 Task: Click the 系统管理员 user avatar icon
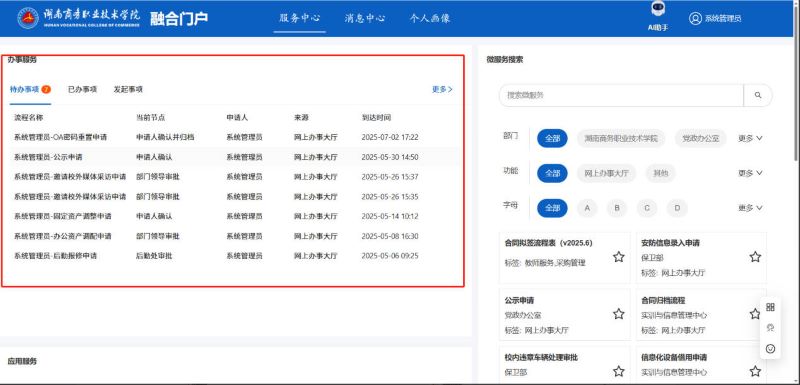click(695, 19)
